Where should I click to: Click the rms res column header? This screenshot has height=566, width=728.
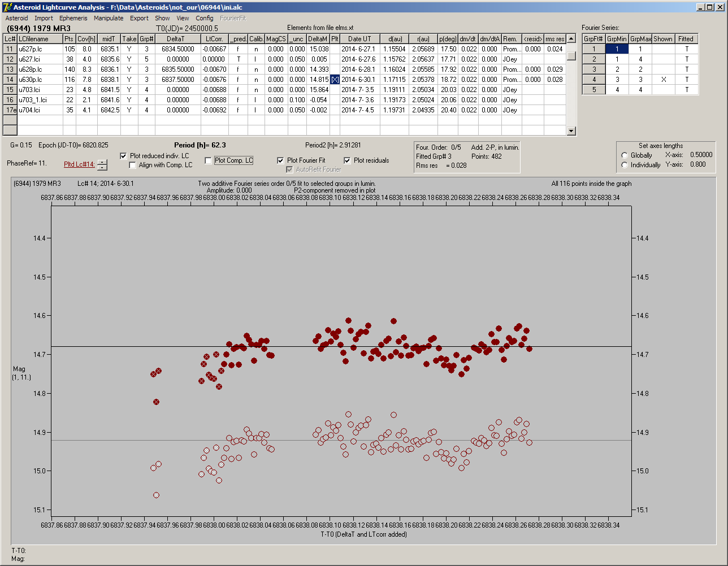click(x=555, y=39)
